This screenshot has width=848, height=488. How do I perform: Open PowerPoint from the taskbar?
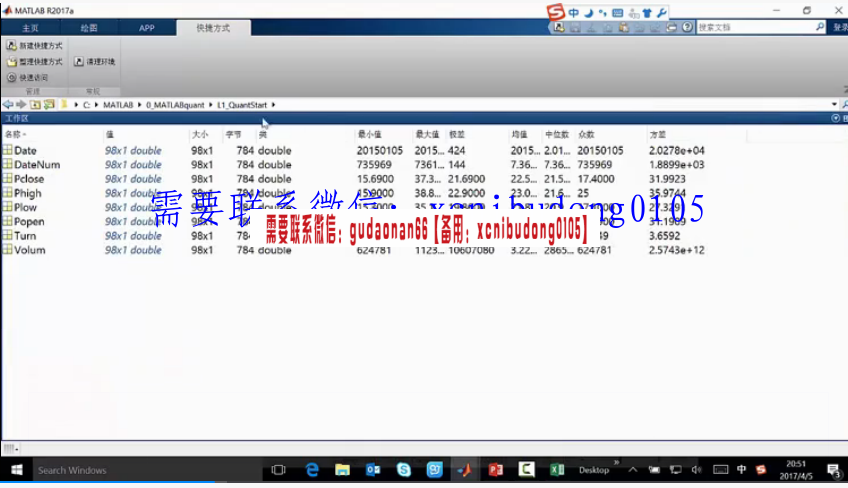pyautogui.click(x=495, y=470)
